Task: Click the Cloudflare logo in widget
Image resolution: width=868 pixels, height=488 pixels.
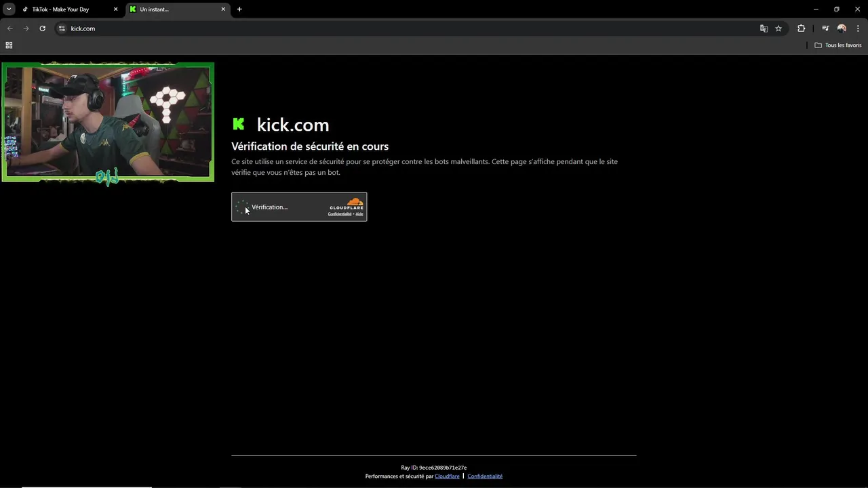Action: [x=347, y=203]
